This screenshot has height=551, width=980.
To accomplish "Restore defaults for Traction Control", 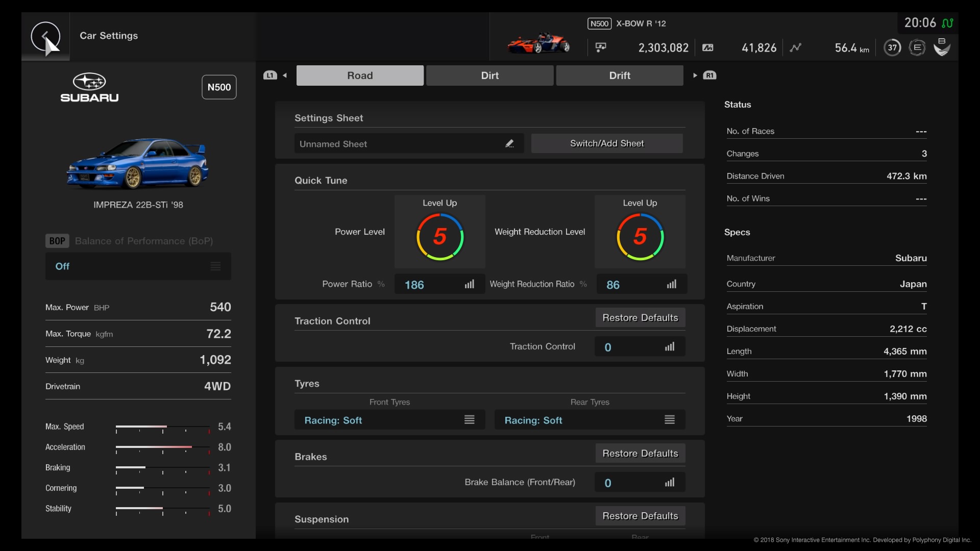I will 640,317.
